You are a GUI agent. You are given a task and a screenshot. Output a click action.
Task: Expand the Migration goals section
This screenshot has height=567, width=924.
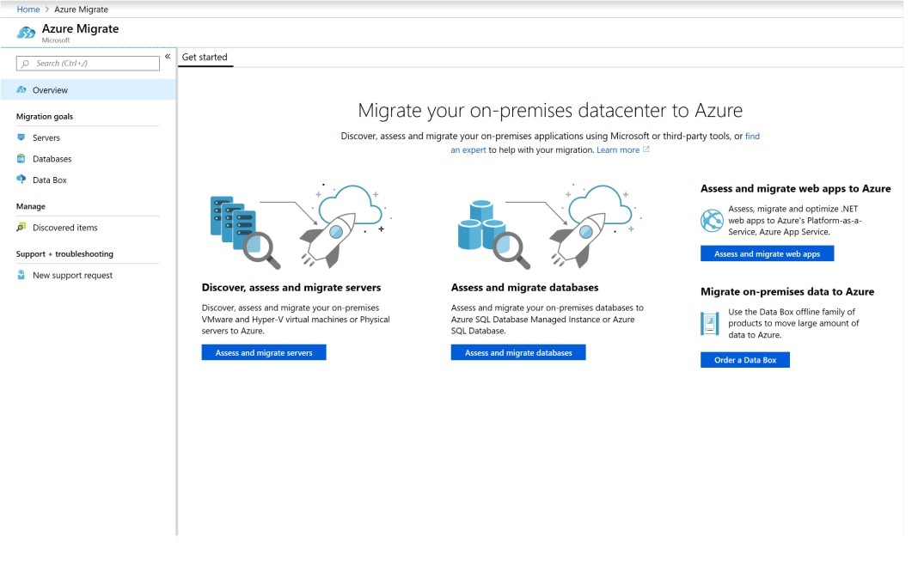44,116
